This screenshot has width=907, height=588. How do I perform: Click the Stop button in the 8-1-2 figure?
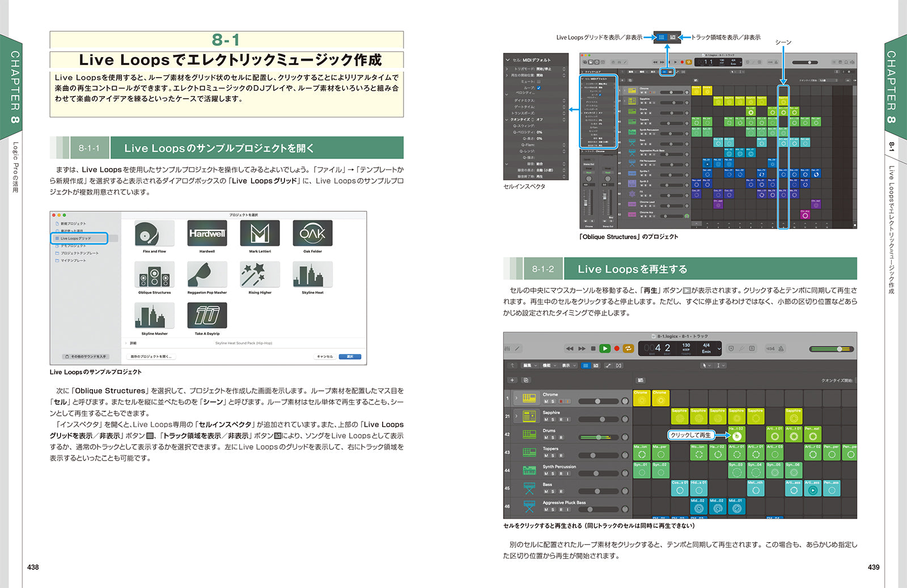coord(593,348)
